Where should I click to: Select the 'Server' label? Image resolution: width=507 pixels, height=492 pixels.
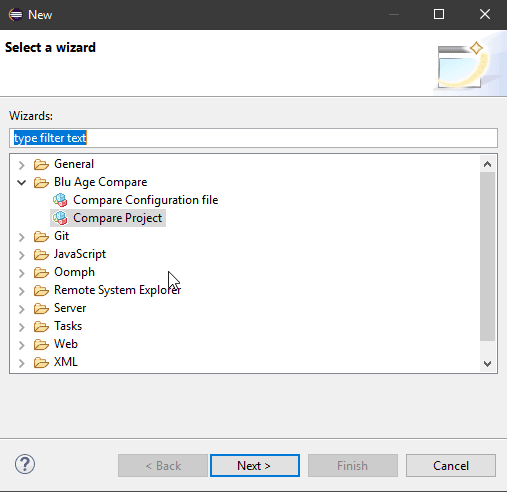(70, 308)
